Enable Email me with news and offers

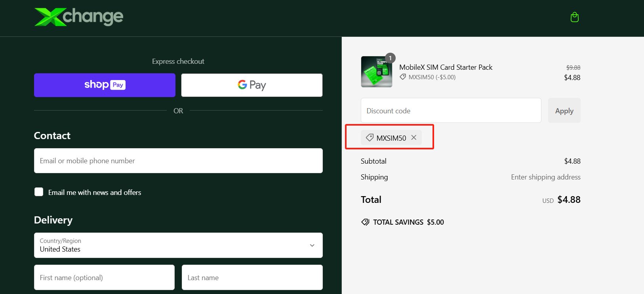[x=39, y=192]
